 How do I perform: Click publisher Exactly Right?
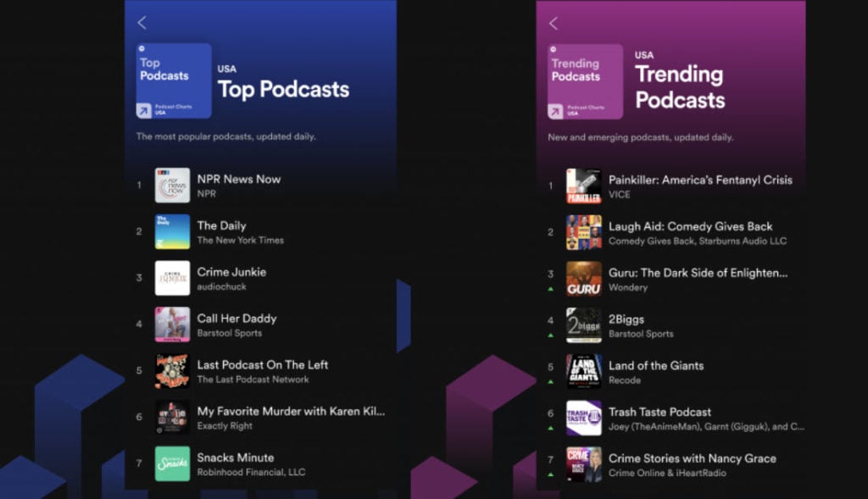[x=225, y=426]
